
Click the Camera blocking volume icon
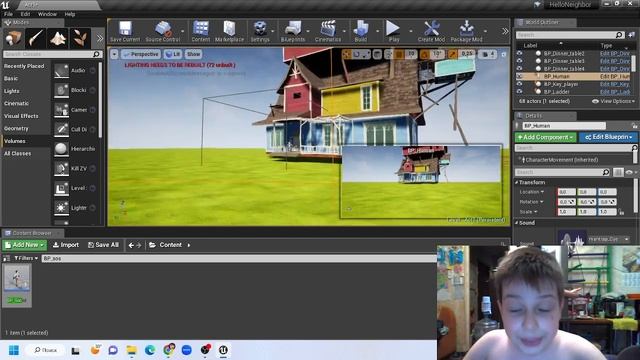pos(61,110)
